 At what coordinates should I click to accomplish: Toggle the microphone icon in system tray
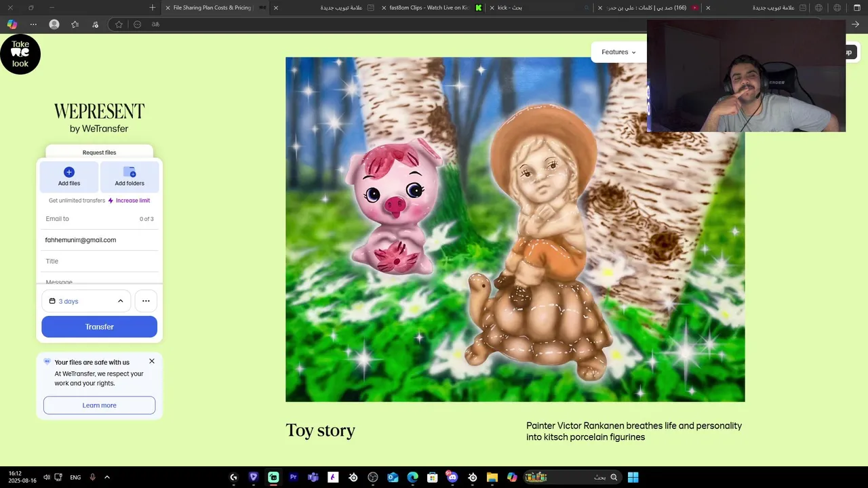click(x=92, y=477)
